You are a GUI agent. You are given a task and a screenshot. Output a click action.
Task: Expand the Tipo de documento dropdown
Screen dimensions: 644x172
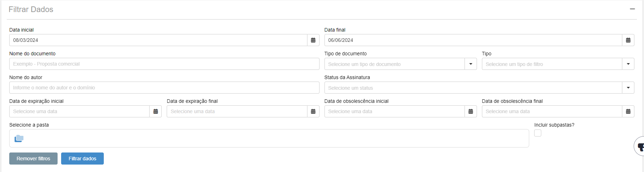tap(471, 64)
